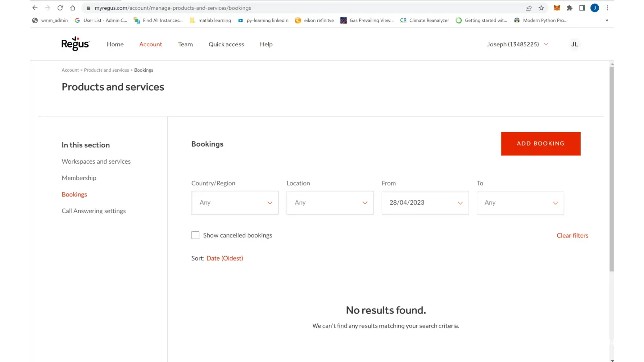Reload the page with browser refresh icon

tap(60, 8)
